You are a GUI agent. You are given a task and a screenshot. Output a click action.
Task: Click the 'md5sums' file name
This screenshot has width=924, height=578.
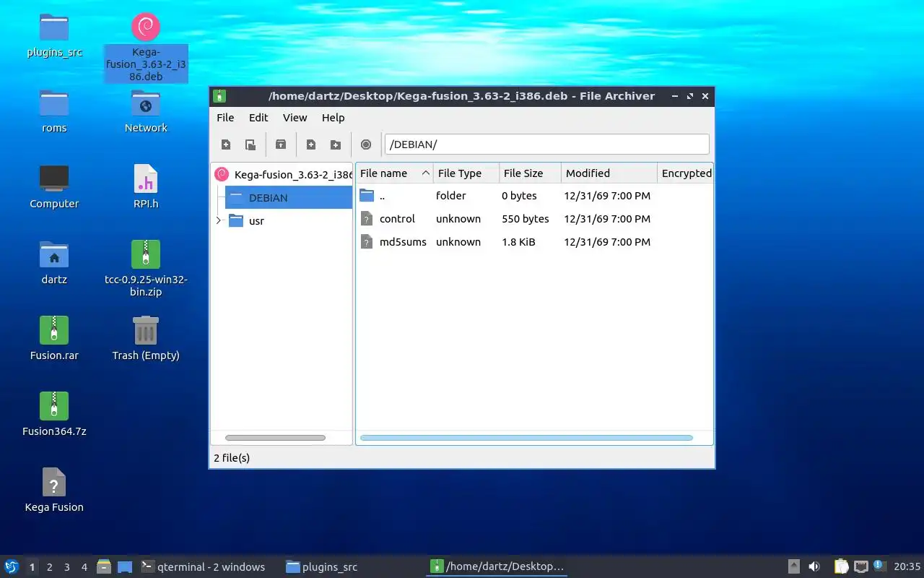click(403, 242)
